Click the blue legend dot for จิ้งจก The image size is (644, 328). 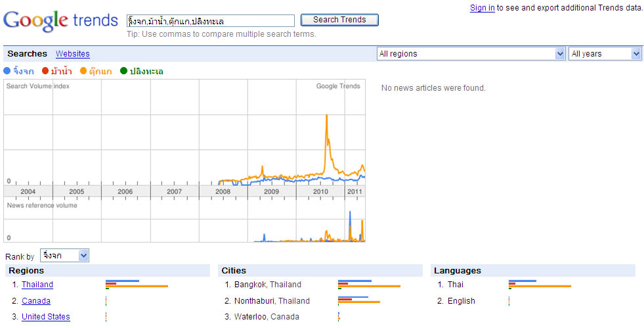(x=7, y=71)
